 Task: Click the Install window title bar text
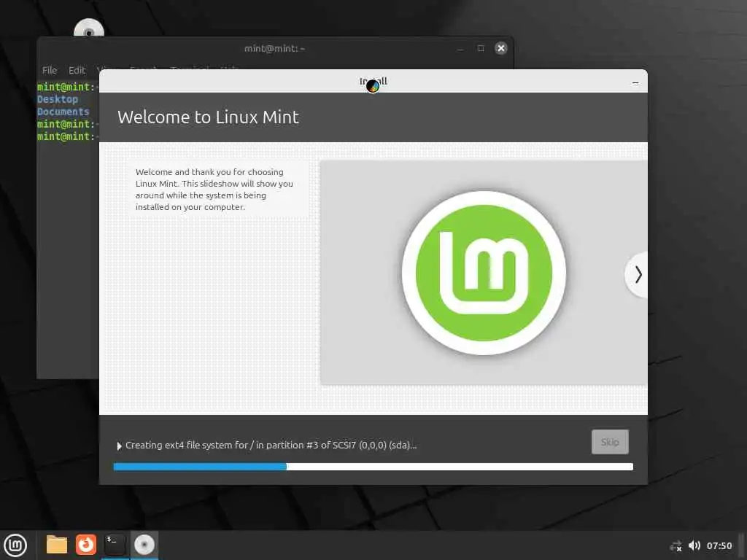[x=373, y=82]
